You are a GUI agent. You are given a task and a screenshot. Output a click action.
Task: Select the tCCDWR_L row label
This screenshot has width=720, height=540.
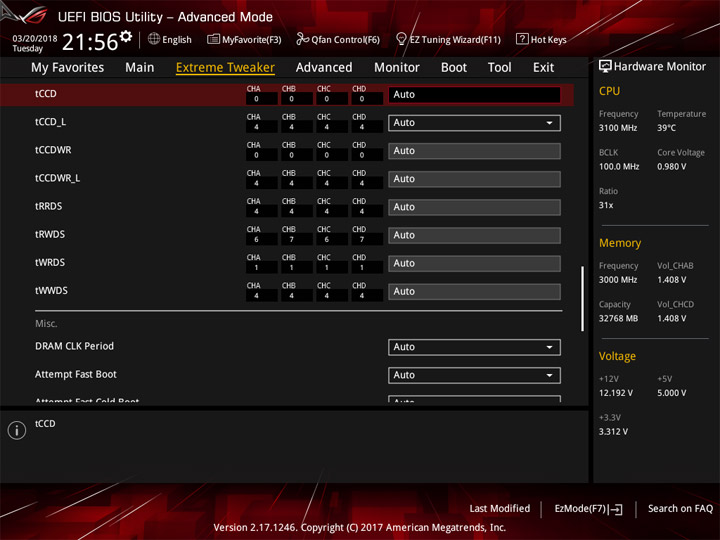[x=57, y=178]
